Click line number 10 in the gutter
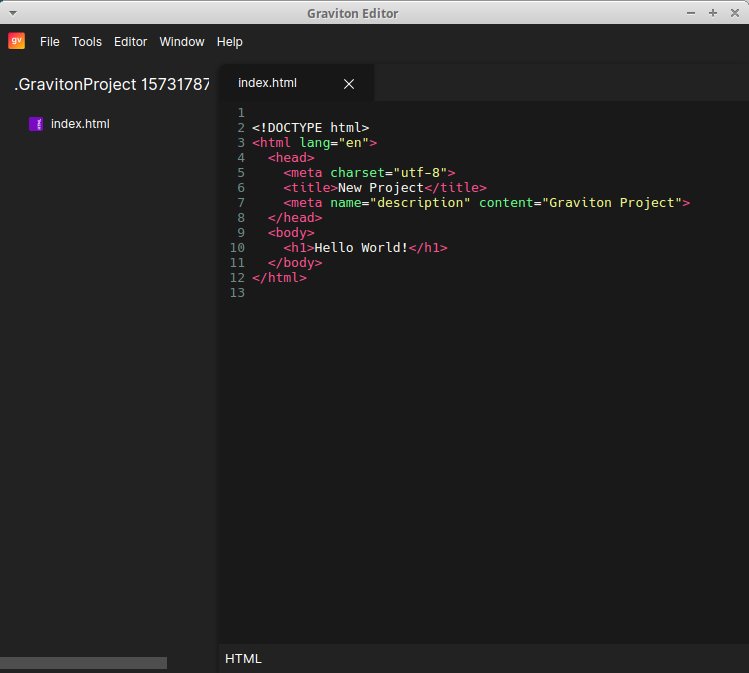This screenshot has height=673, width=749. tap(237, 247)
